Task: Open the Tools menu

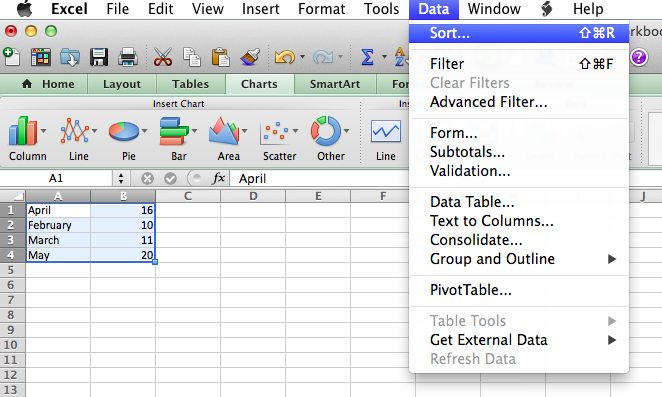Action: coord(381,9)
